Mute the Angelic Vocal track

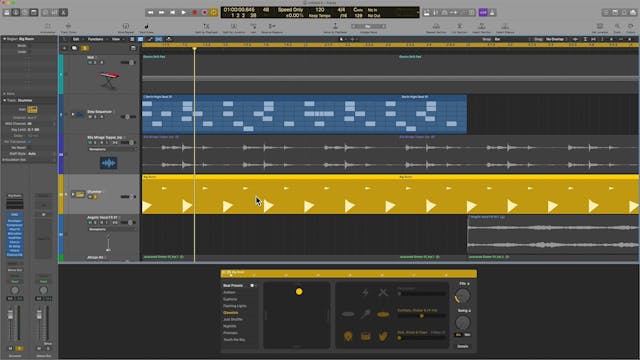[90, 222]
